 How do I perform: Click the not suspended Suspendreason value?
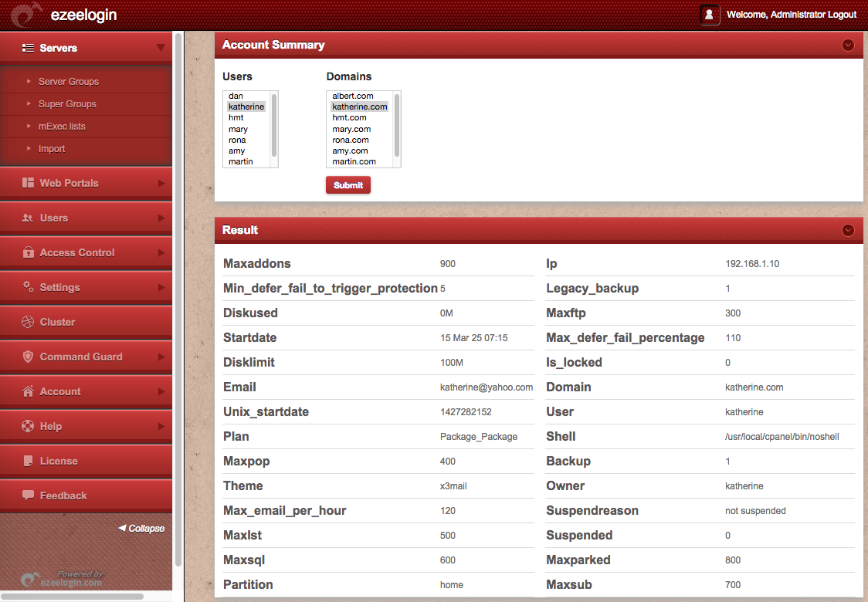(755, 511)
